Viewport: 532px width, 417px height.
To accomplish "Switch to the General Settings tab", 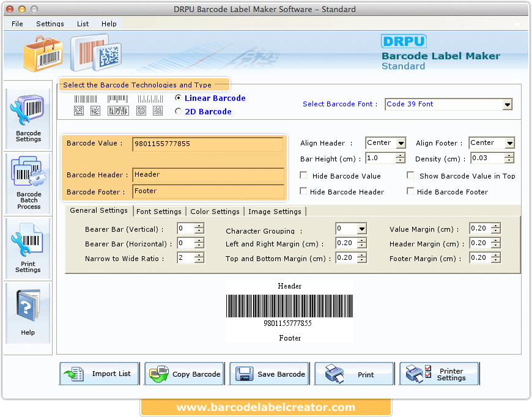I will click(98, 210).
